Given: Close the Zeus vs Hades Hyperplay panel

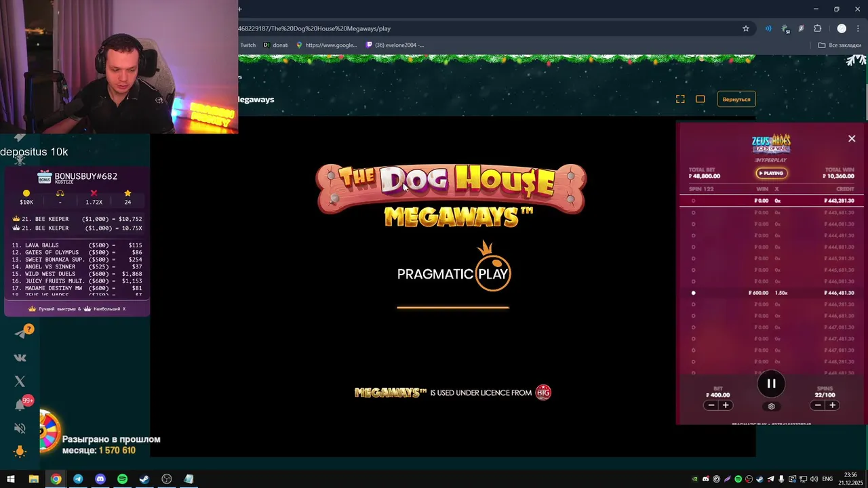Looking at the screenshot, I should point(852,138).
